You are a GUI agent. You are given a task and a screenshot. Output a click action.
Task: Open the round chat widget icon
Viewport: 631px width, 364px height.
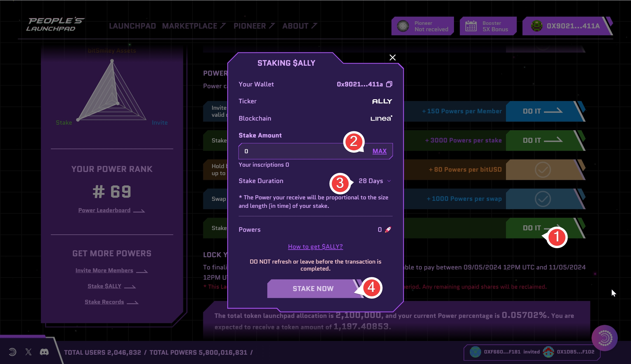pyautogui.click(x=604, y=338)
